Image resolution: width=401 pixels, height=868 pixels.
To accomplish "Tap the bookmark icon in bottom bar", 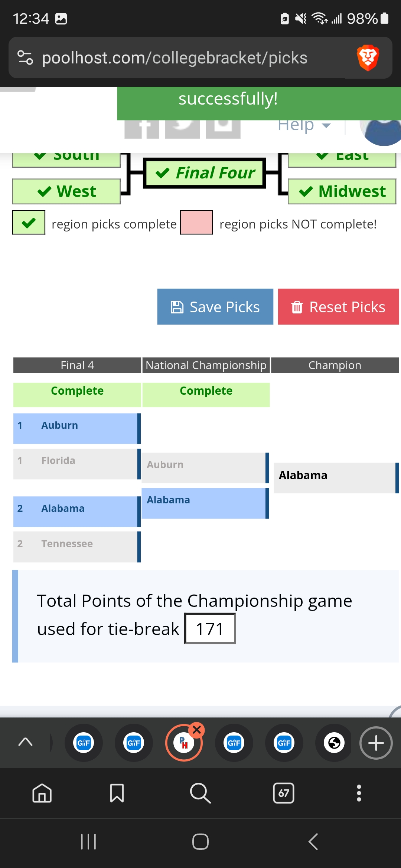I will 117,793.
